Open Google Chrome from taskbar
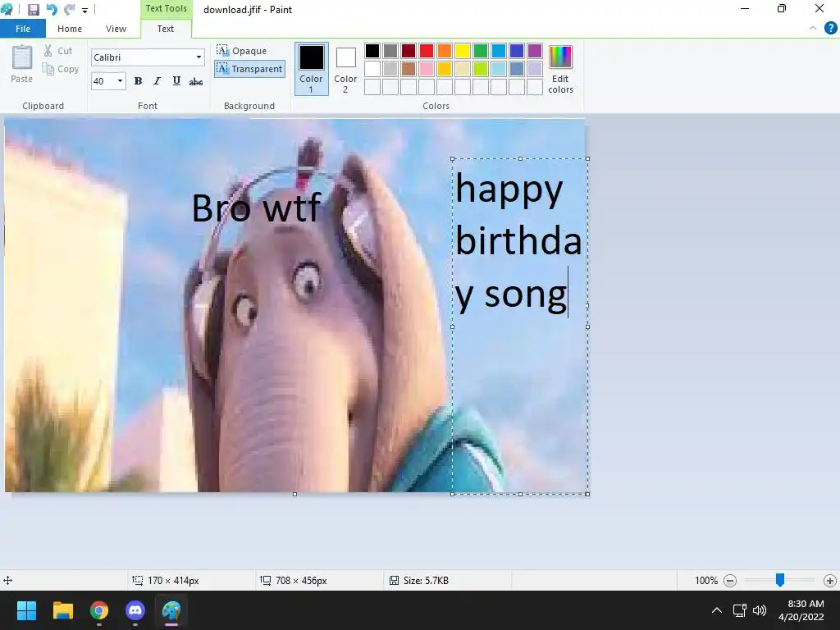Image resolution: width=840 pixels, height=630 pixels. tap(99, 610)
